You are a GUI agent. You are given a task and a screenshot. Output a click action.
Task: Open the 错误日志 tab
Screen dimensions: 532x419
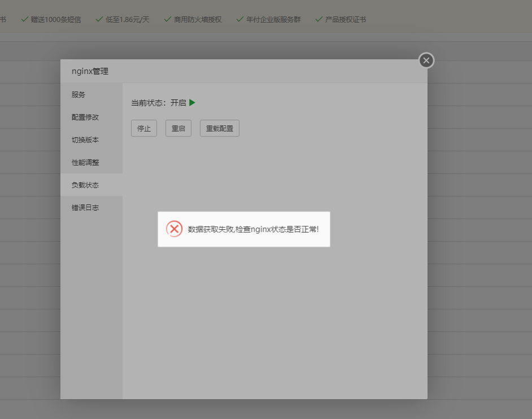point(91,208)
